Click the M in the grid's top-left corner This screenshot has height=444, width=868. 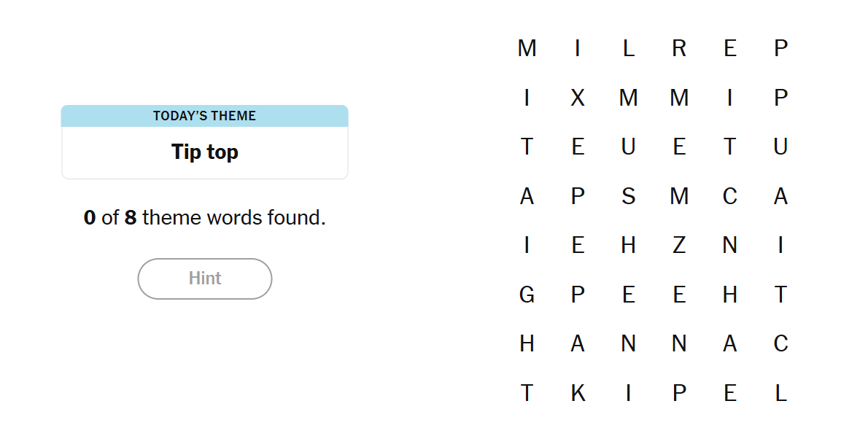(x=527, y=49)
